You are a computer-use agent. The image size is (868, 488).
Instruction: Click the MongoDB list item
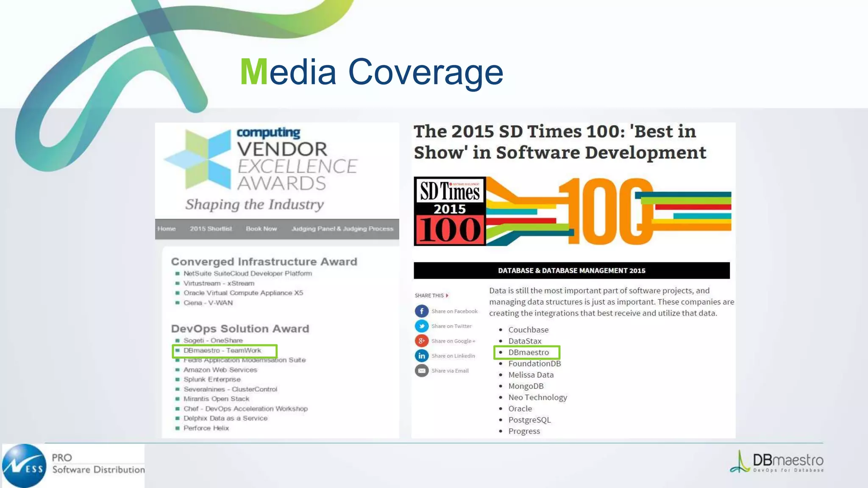(x=526, y=386)
